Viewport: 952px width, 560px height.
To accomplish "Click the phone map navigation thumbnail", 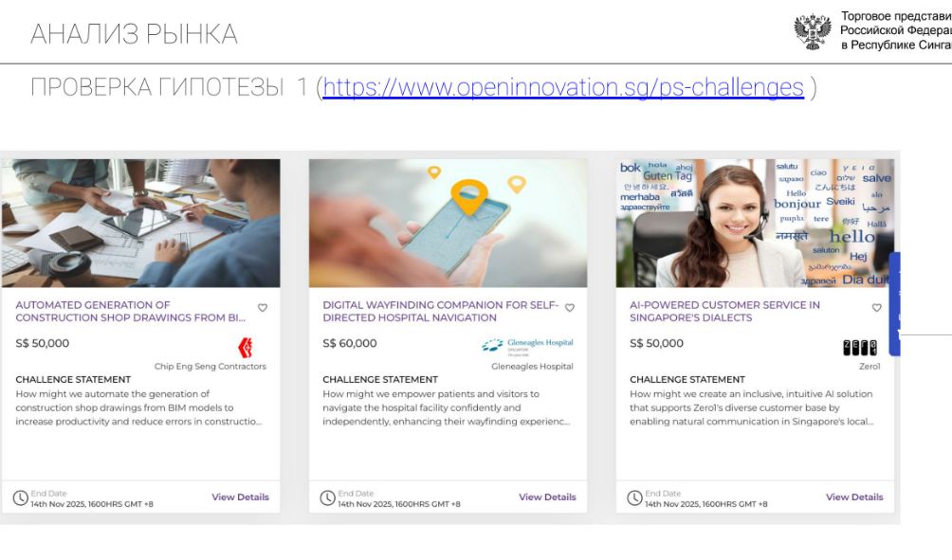I will pyautogui.click(x=449, y=224).
